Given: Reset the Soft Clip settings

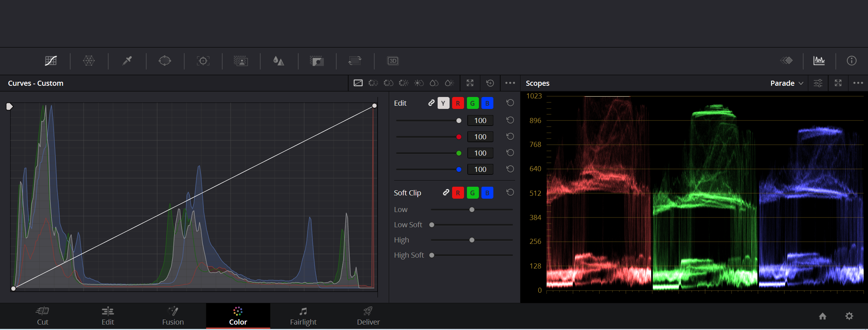Looking at the screenshot, I should coord(510,192).
